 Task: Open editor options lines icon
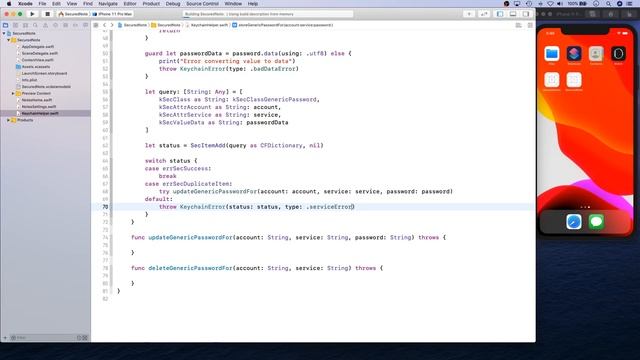[518, 25]
